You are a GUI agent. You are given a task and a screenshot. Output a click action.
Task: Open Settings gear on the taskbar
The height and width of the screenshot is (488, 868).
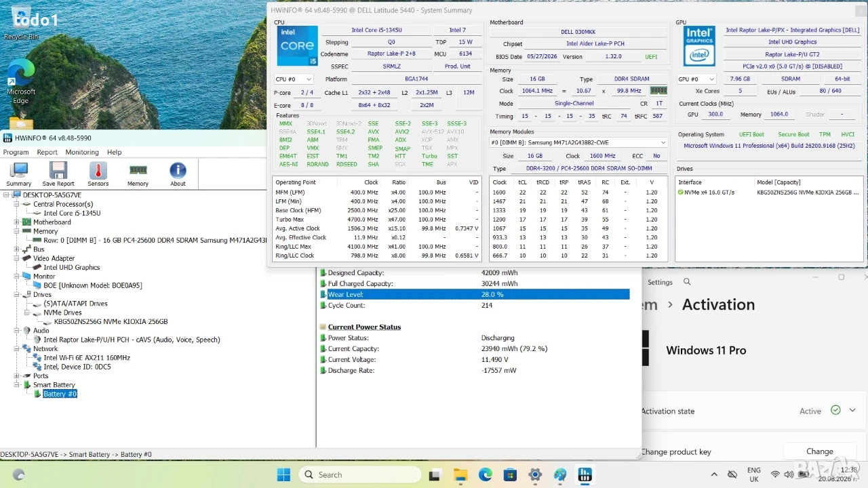click(535, 475)
